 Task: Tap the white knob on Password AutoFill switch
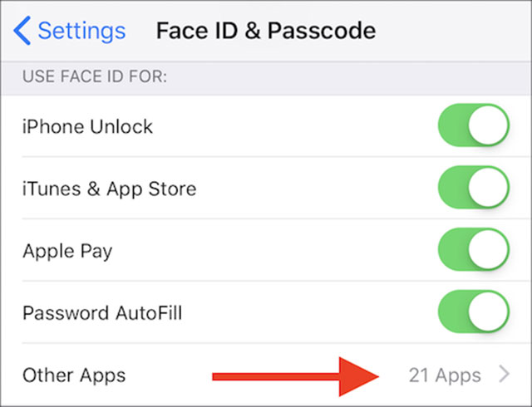pyautogui.click(x=488, y=313)
